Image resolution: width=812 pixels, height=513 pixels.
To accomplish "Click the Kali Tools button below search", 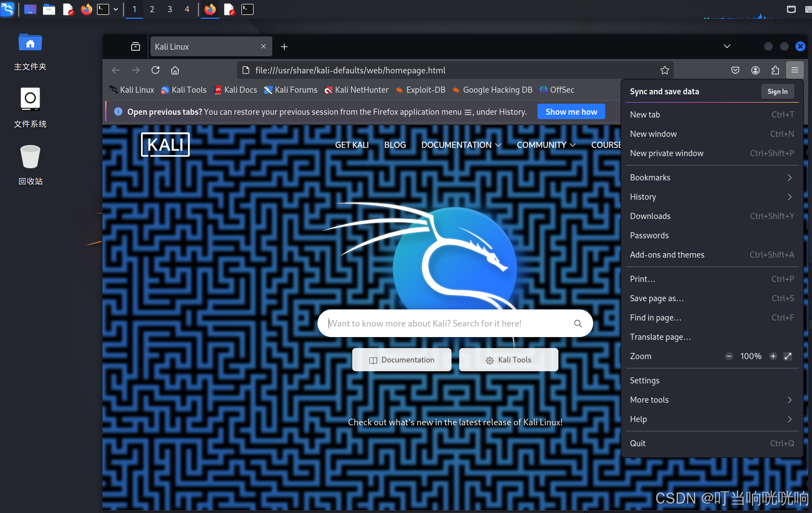I will point(509,360).
